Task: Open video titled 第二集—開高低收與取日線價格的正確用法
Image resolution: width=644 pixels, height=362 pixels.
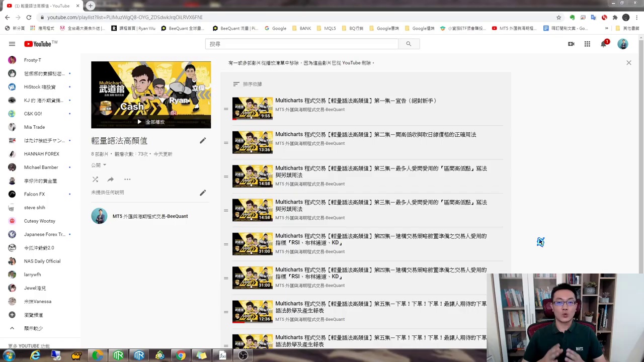Action: [376, 135]
